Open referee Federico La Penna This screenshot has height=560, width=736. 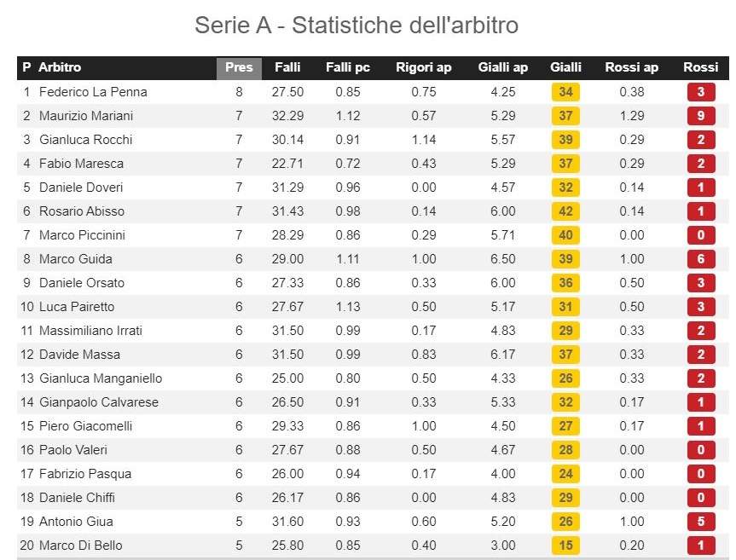93,92
